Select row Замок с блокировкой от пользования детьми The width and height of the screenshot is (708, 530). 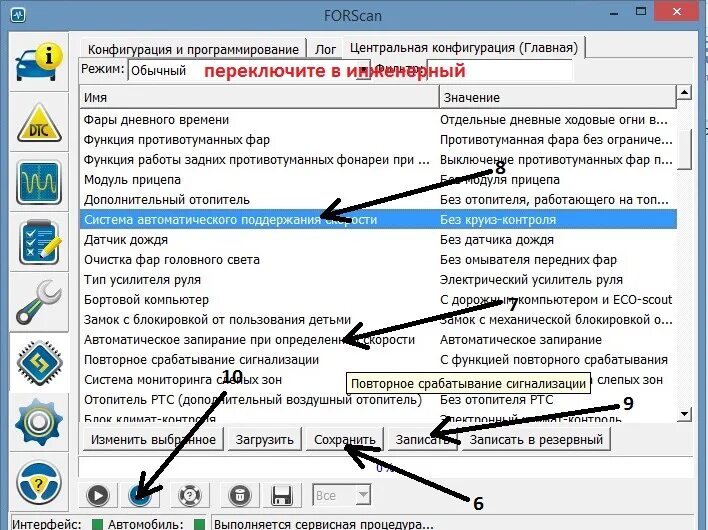click(x=378, y=320)
